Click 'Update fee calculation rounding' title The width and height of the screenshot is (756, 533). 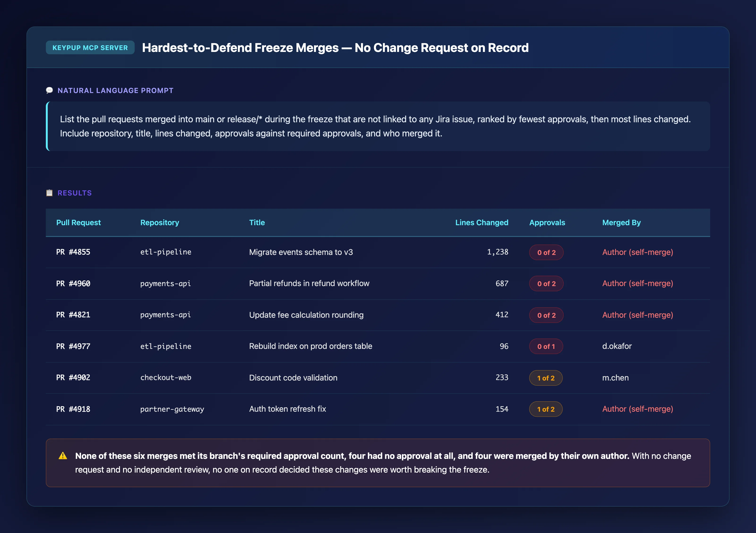click(306, 315)
